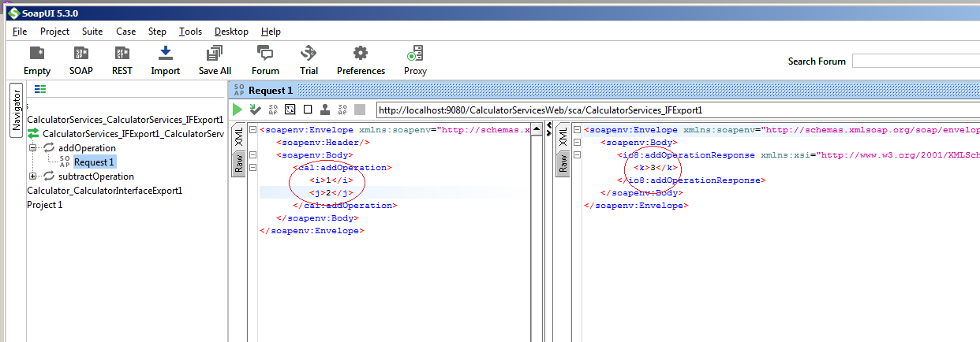This screenshot has width=980, height=342.
Task: Click the person-shaped icon in request toolbar
Action: [325, 110]
